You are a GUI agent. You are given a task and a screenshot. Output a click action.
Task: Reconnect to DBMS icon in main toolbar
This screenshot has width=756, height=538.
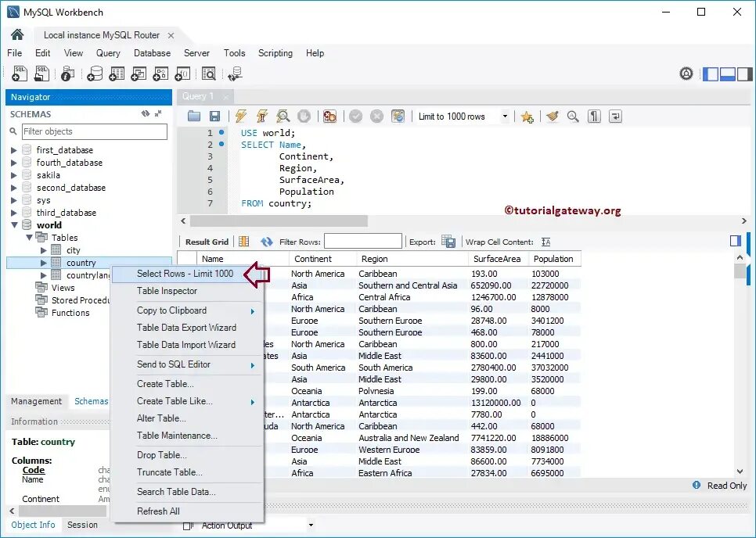tap(236, 74)
